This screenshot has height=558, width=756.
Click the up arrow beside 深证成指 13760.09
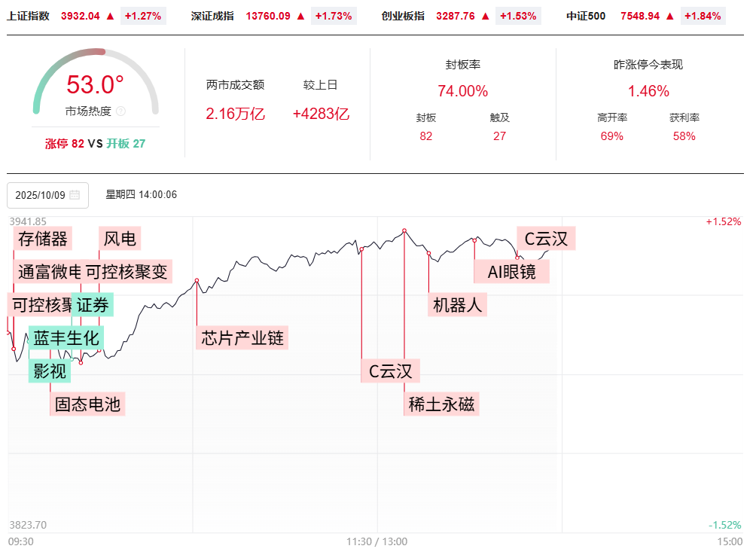click(301, 16)
